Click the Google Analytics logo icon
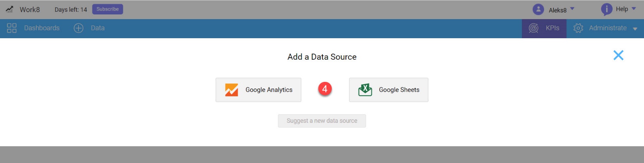Screen dimensions: 644x163 [x=231, y=90]
